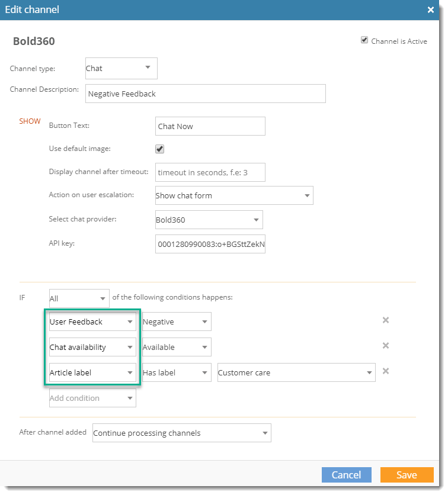Expand the Customer care label dropdown

coord(296,372)
